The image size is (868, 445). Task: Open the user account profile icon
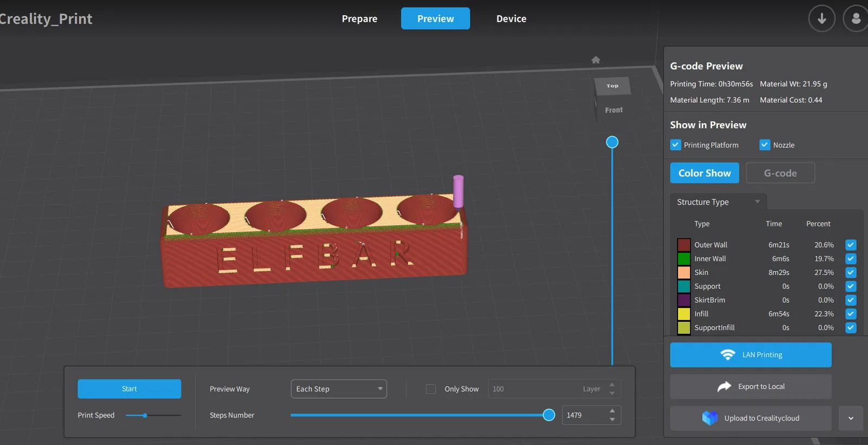click(856, 18)
